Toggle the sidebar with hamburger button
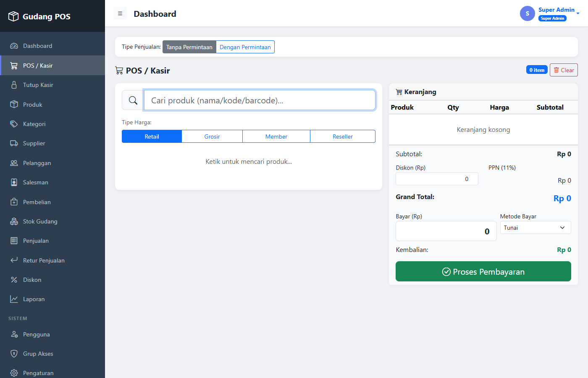588x378 pixels. pyautogui.click(x=120, y=13)
